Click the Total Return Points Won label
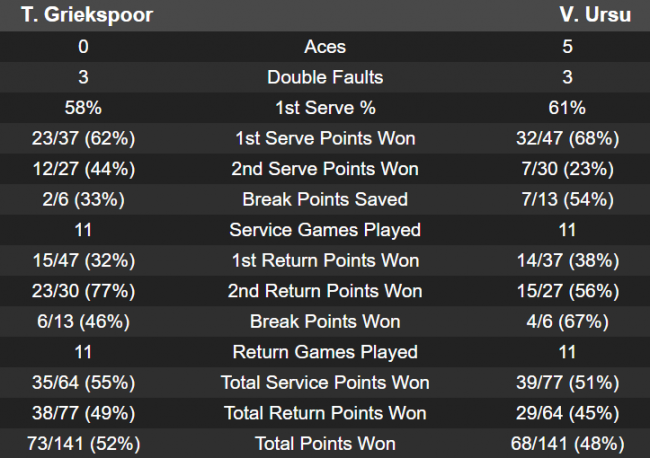Viewport: 650px width, 458px height. [x=325, y=413]
